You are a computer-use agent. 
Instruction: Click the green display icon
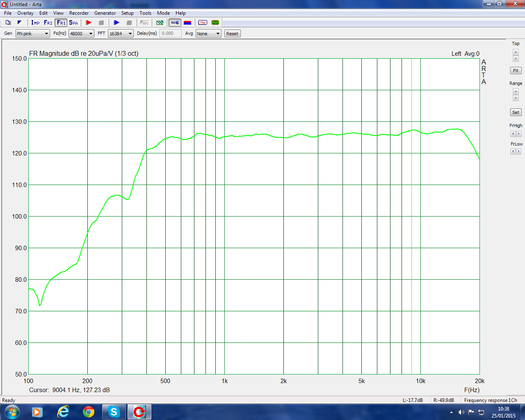[x=215, y=23]
